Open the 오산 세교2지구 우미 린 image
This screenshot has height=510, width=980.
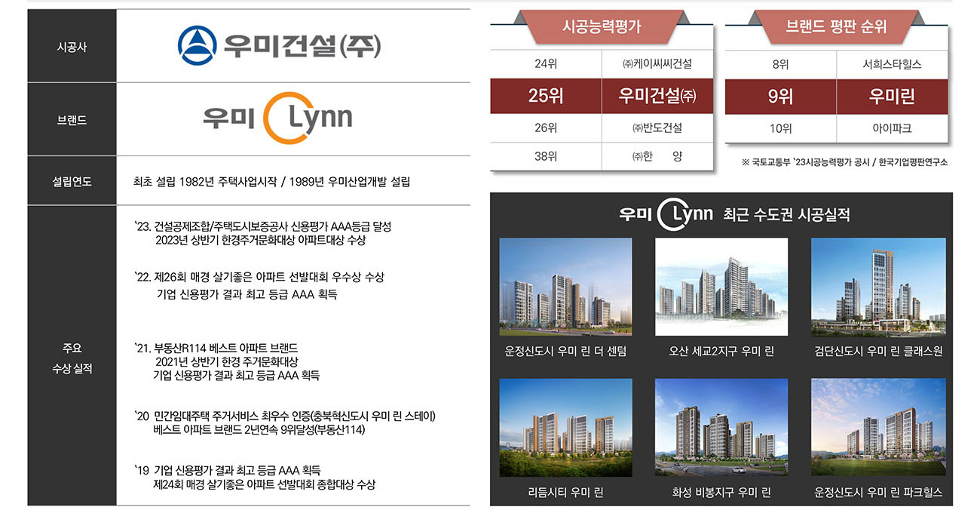[x=721, y=287]
